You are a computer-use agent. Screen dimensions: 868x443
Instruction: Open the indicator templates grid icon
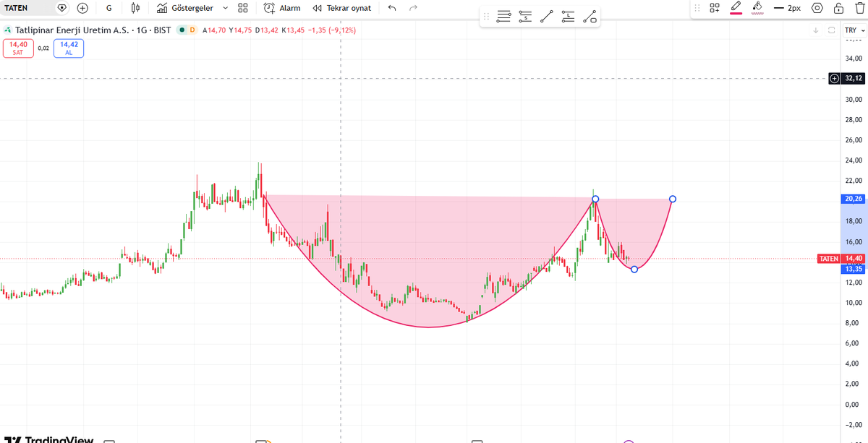(242, 8)
